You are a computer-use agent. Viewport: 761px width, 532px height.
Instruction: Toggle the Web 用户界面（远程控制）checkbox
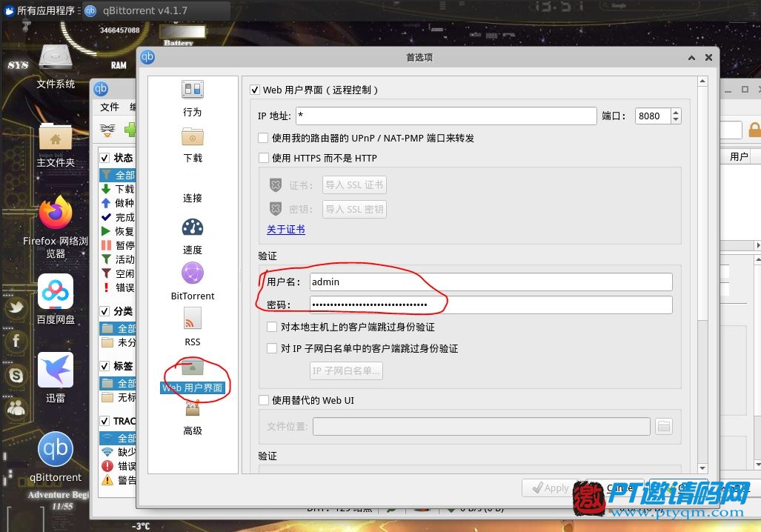[x=255, y=90]
